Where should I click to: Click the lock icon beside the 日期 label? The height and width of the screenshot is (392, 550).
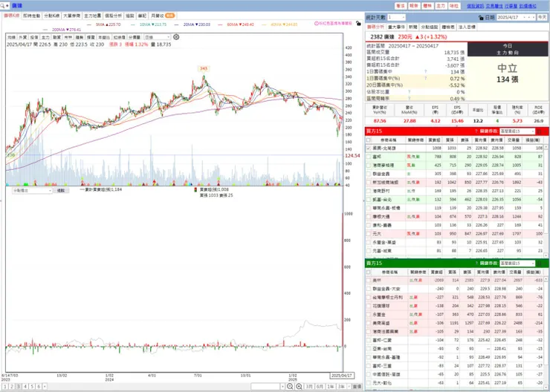coord(481,17)
